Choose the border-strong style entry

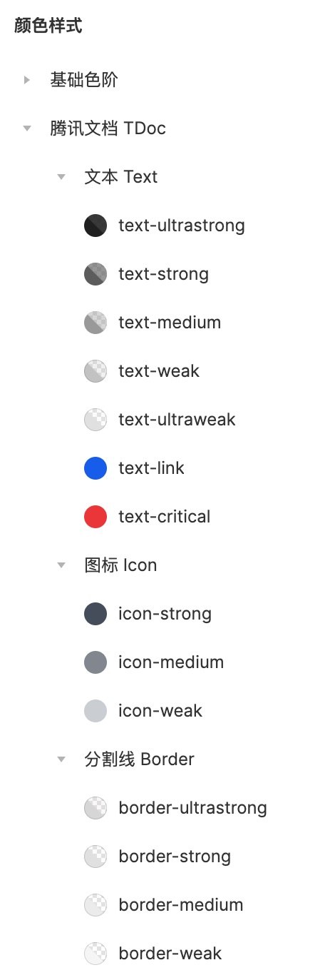175,857
